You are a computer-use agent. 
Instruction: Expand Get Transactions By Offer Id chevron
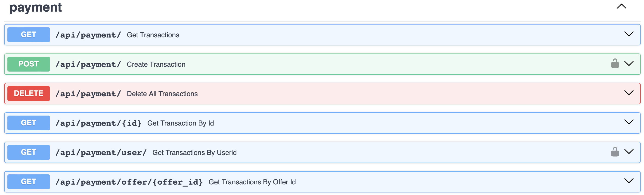[x=629, y=182]
